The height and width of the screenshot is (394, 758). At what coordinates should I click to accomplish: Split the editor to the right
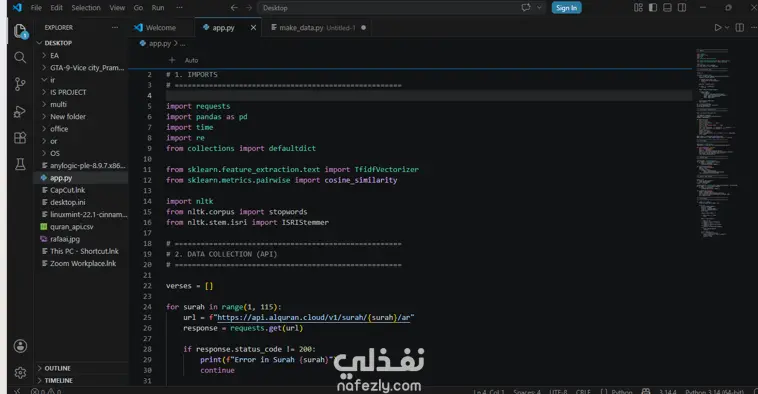(x=740, y=28)
